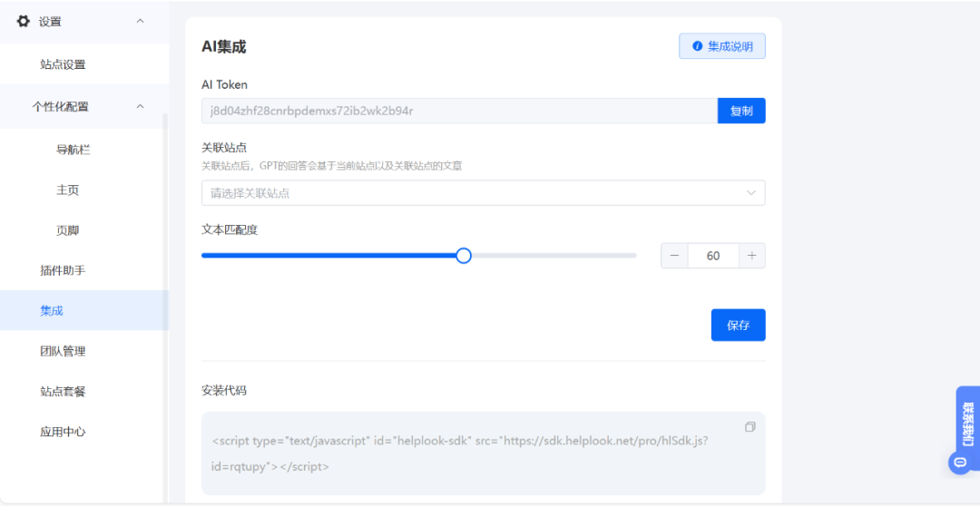Open 插件助手 in the sidebar

pos(63,270)
